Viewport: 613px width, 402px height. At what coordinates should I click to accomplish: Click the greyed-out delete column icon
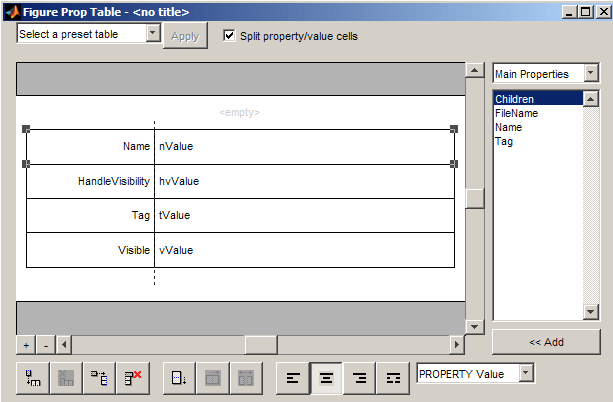click(x=66, y=378)
